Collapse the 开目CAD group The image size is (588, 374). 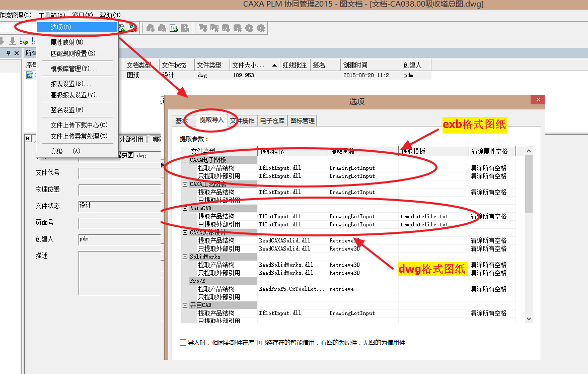click(185, 305)
